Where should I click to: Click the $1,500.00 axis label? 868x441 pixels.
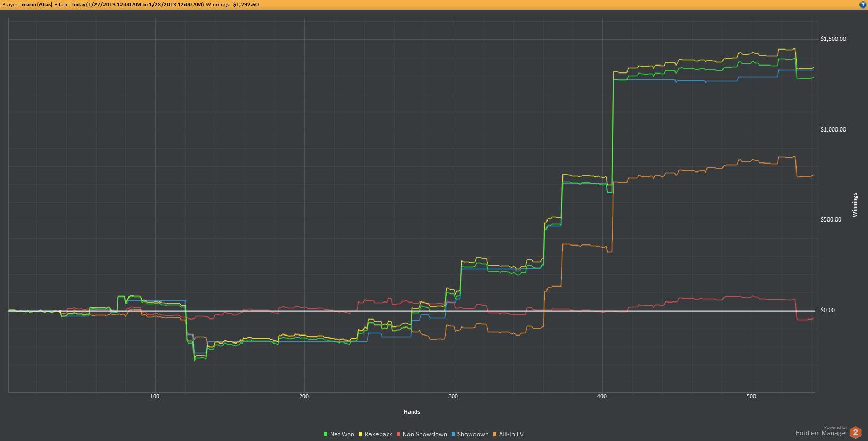833,39
